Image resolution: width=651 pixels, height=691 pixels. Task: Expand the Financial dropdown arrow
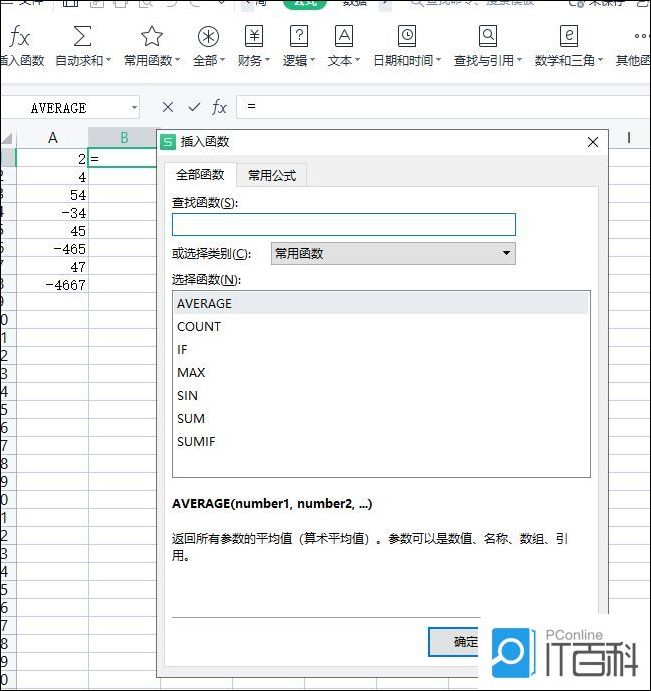tap(267, 60)
